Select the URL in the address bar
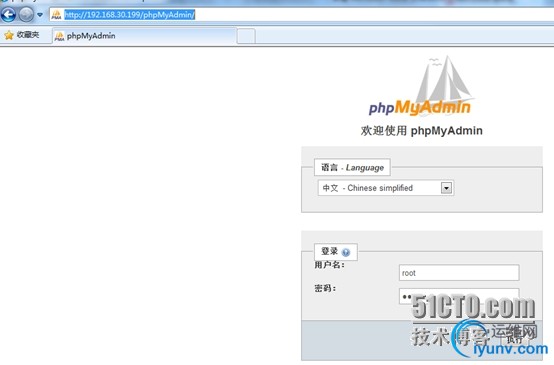This screenshot has width=554, height=365. (x=129, y=15)
